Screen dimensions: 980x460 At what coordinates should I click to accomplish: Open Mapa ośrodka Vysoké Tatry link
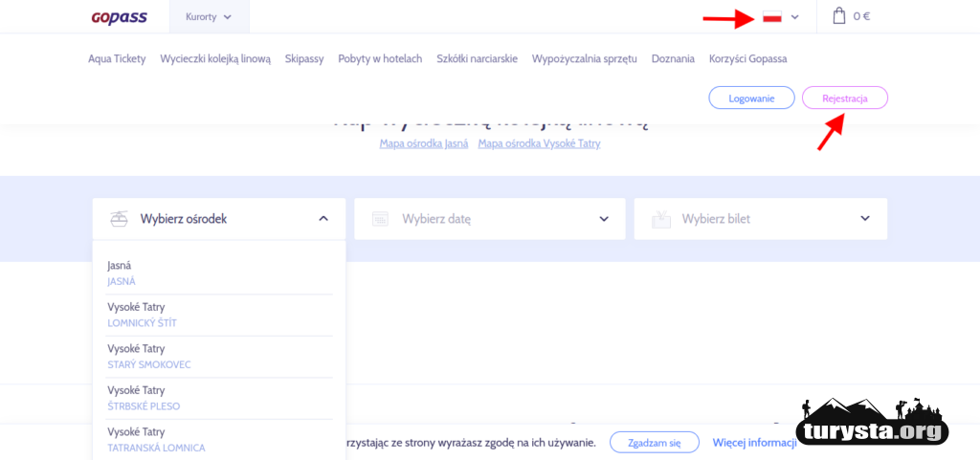pos(539,143)
